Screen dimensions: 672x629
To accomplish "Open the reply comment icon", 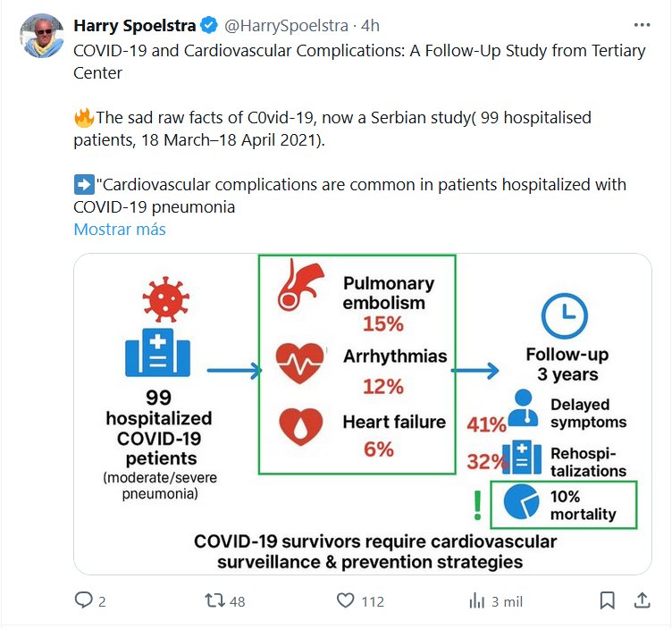I will (x=84, y=601).
